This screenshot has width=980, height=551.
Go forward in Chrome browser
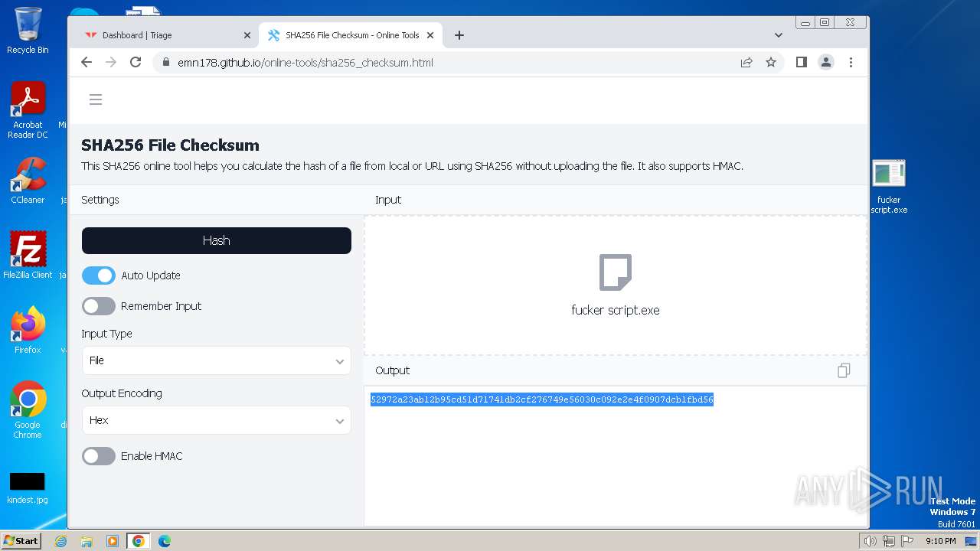click(111, 63)
